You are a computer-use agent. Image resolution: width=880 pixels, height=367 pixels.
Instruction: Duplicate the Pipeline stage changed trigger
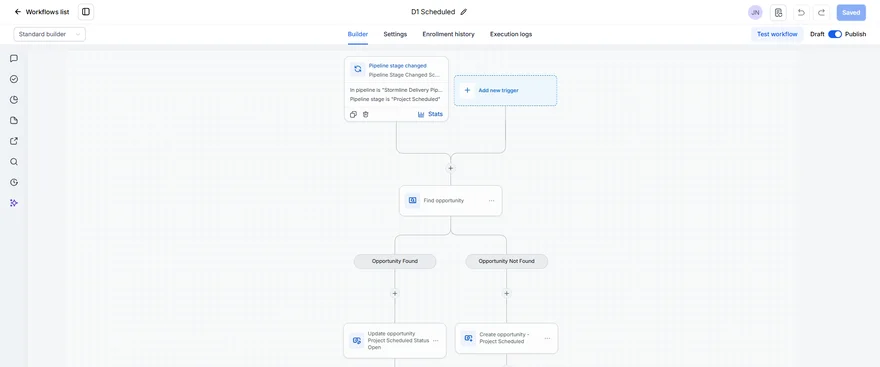[x=353, y=114]
